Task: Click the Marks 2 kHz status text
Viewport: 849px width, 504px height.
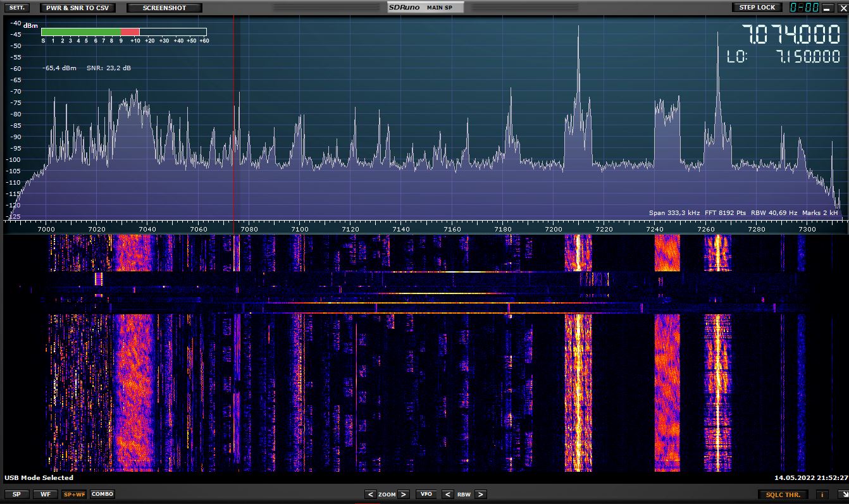Action: 820,213
